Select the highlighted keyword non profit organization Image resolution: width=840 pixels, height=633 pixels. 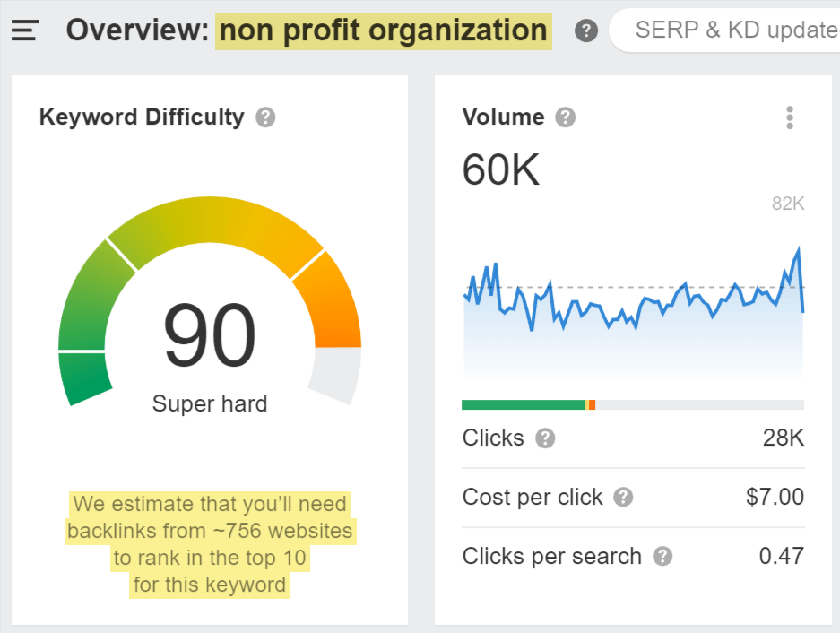click(x=384, y=30)
